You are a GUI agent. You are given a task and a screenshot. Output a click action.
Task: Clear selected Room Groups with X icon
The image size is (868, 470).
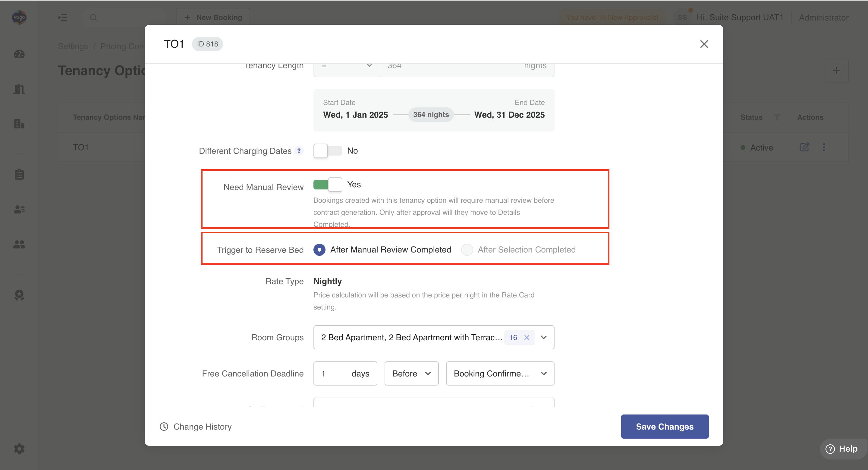click(x=527, y=338)
